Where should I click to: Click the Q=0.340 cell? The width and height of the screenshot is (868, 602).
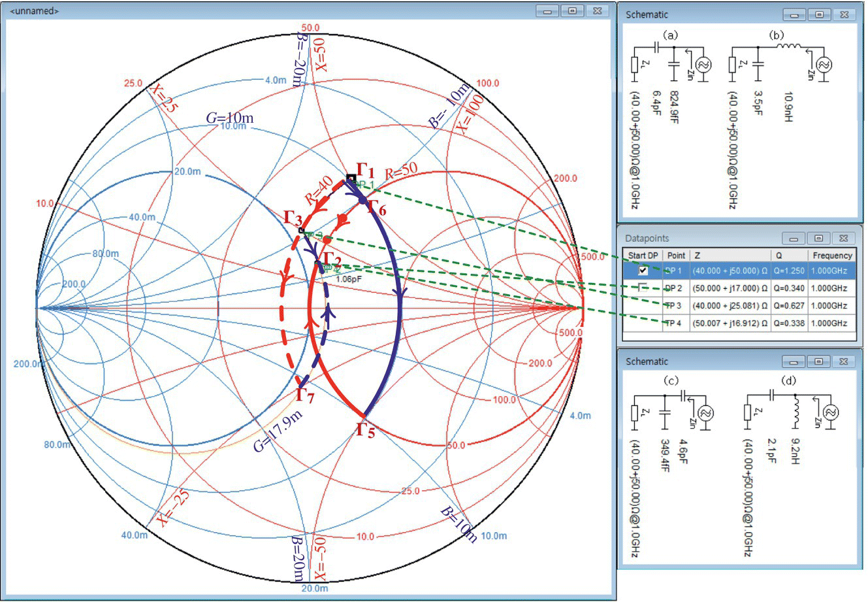pos(788,288)
